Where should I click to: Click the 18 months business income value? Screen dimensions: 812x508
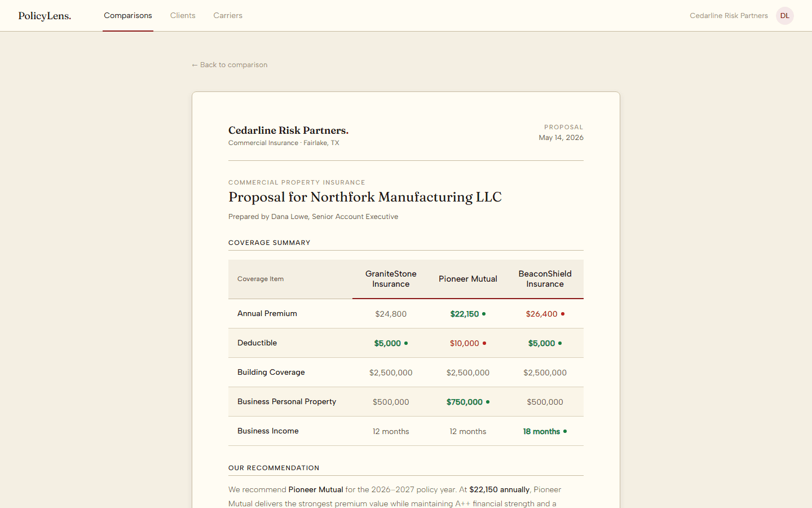click(x=541, y=431)
